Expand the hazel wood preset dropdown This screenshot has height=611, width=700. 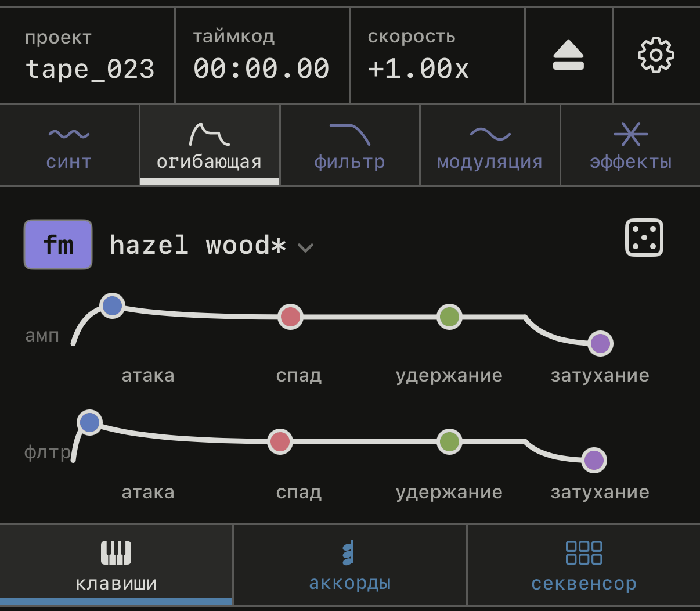211,246
